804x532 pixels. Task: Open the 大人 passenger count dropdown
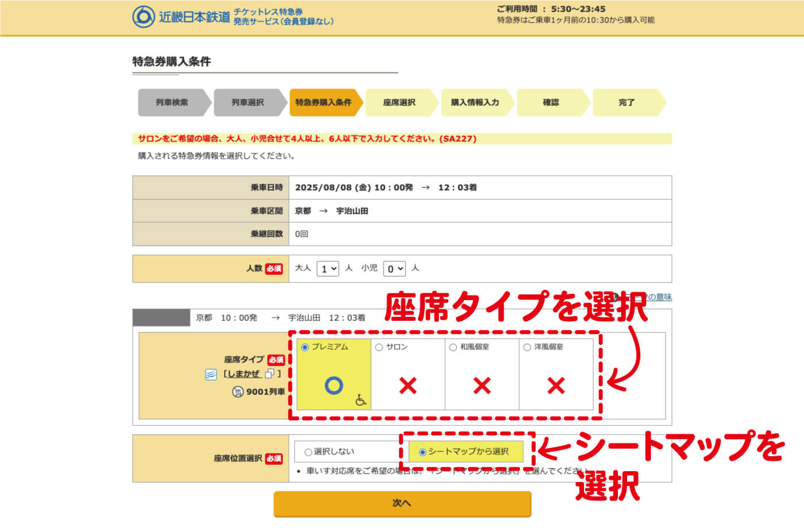(327, 268)
